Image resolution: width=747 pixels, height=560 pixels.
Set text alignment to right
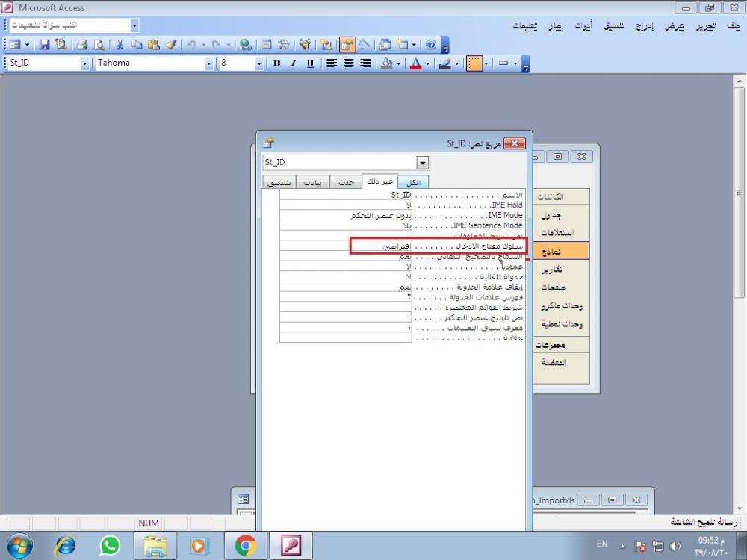tap(365, 63)
